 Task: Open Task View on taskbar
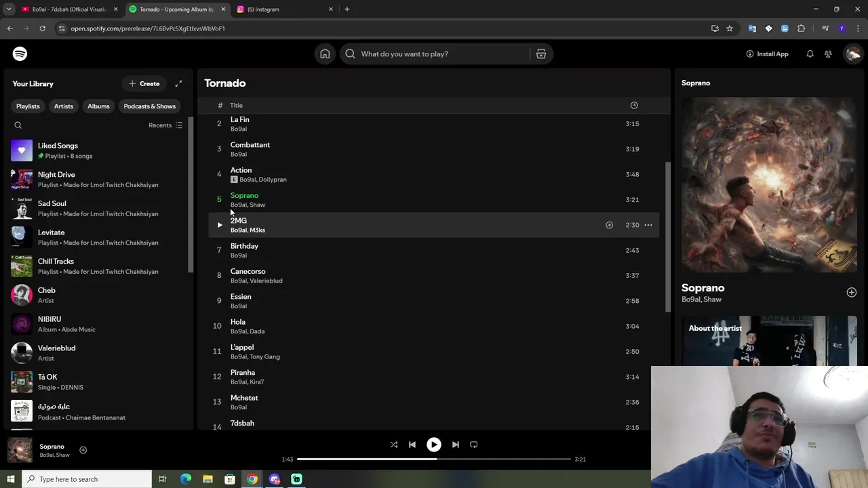coord(163,479)
